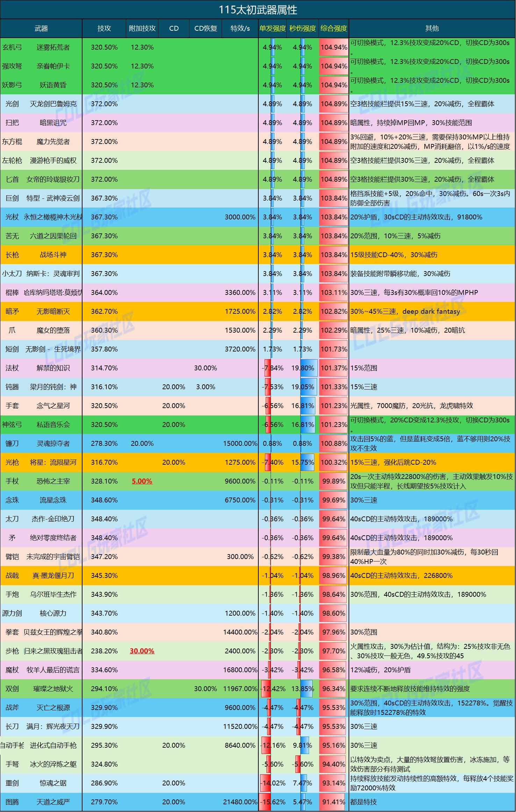This screenshot has width=516, height=812.
Task: Select the '单发强度' column header
Action: tap(273, 28)
